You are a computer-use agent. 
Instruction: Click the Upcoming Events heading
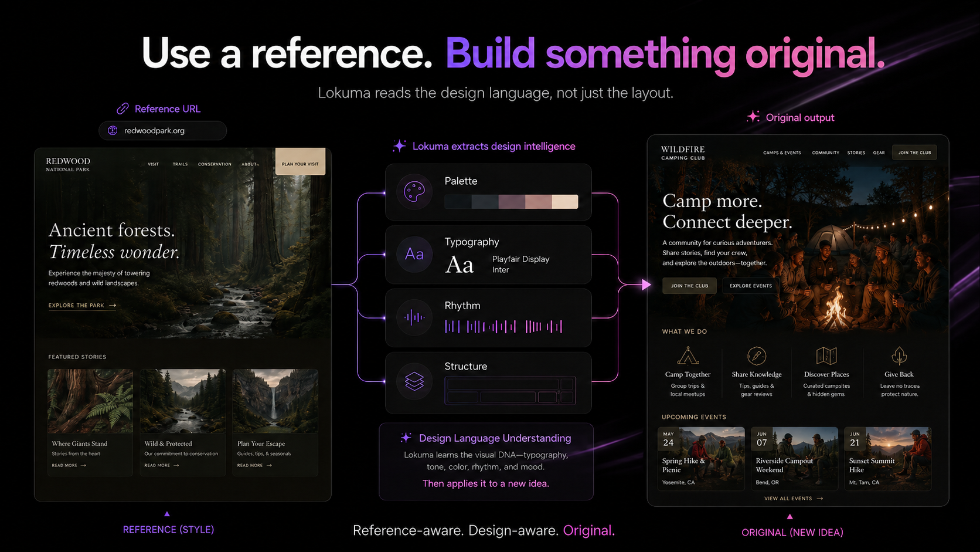pos(694,417)
